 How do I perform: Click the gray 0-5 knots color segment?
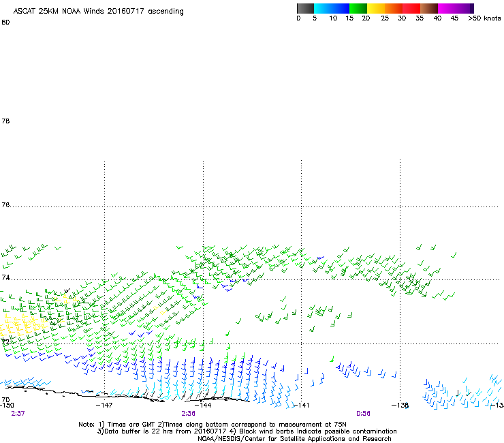305,8
